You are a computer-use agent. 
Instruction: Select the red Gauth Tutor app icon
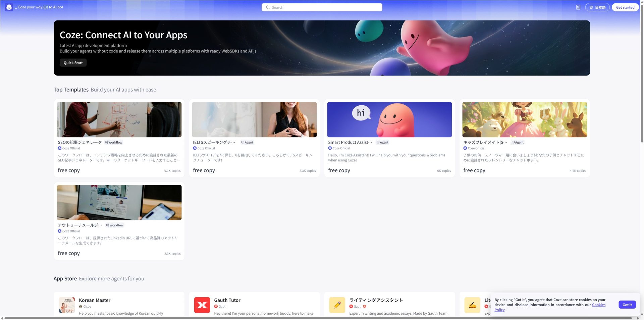tap(202, 305)
